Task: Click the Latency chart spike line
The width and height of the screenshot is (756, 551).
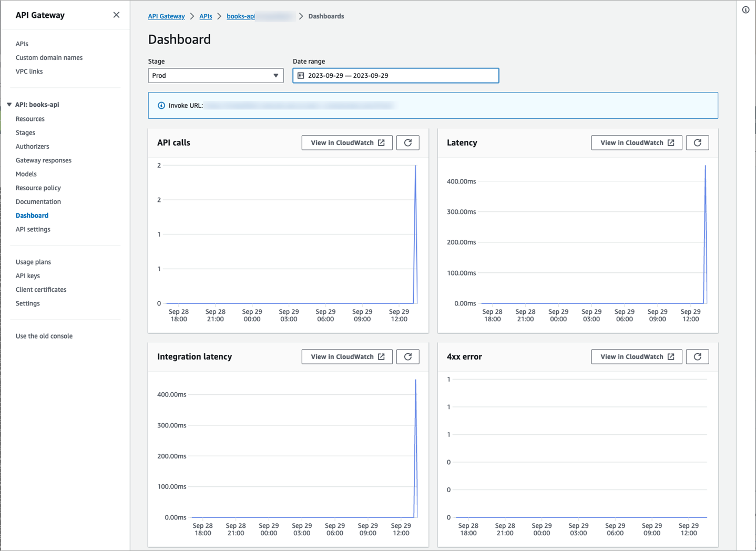Action: pos(705,234)
